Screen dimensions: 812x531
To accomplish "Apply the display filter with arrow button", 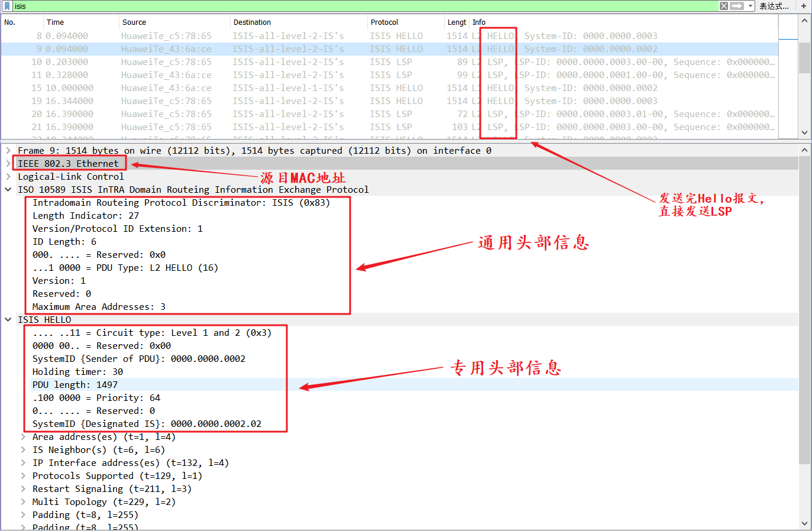I will pos(737,6).
